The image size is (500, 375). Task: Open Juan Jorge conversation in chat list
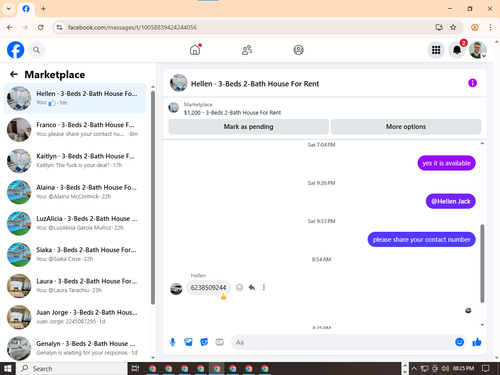(75, 317)
